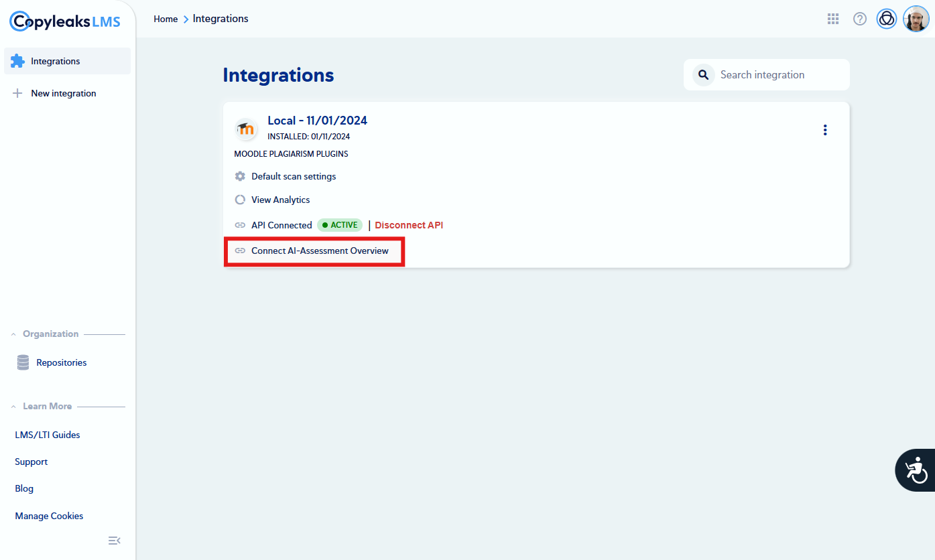Click MOODLE PLAGIARISM PLUGINS label
The image size is (935, 560).
tap(291, 154)
